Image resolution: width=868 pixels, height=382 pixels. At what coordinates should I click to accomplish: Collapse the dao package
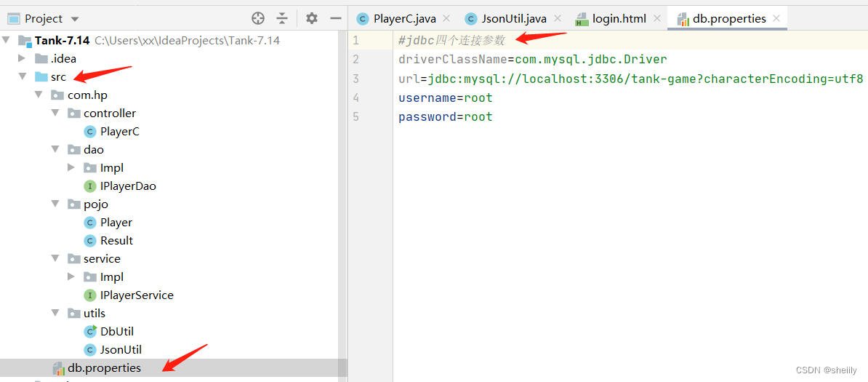coord(55,149)
